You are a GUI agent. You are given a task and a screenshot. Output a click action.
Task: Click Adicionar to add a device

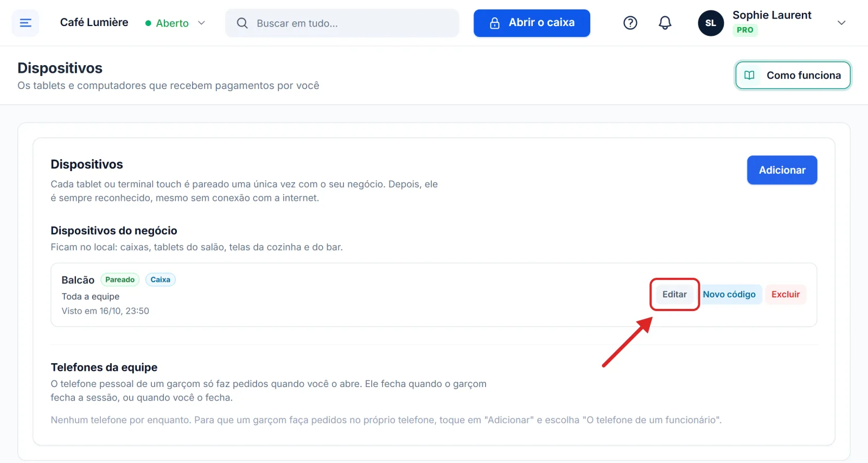coord(782,170)
